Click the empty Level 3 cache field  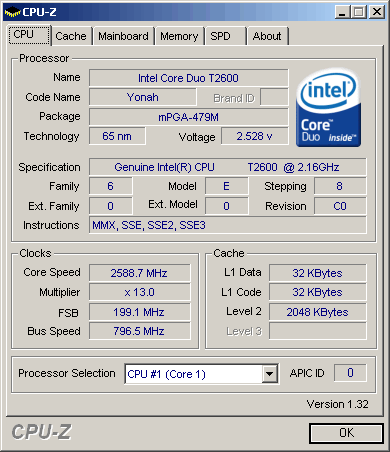[x=317, y=331]
